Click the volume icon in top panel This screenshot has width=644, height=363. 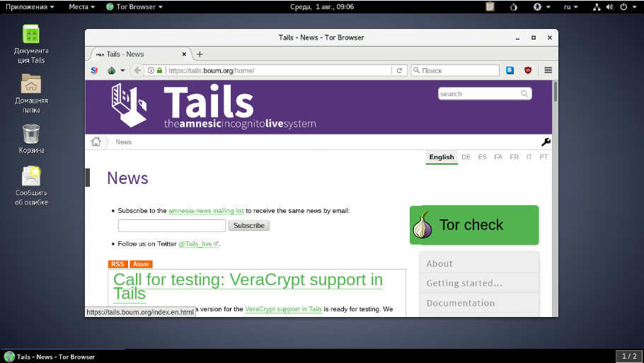pos(609,6)
